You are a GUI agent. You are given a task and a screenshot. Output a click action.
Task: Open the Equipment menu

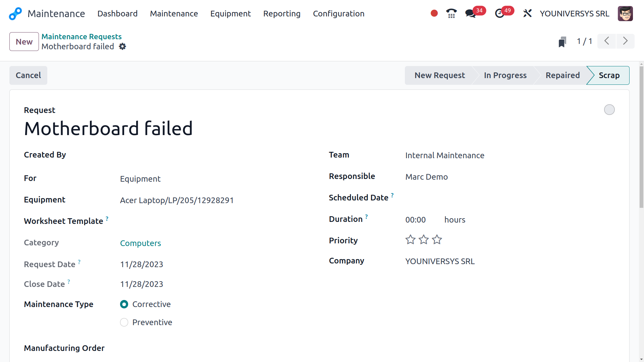(230, 14)
